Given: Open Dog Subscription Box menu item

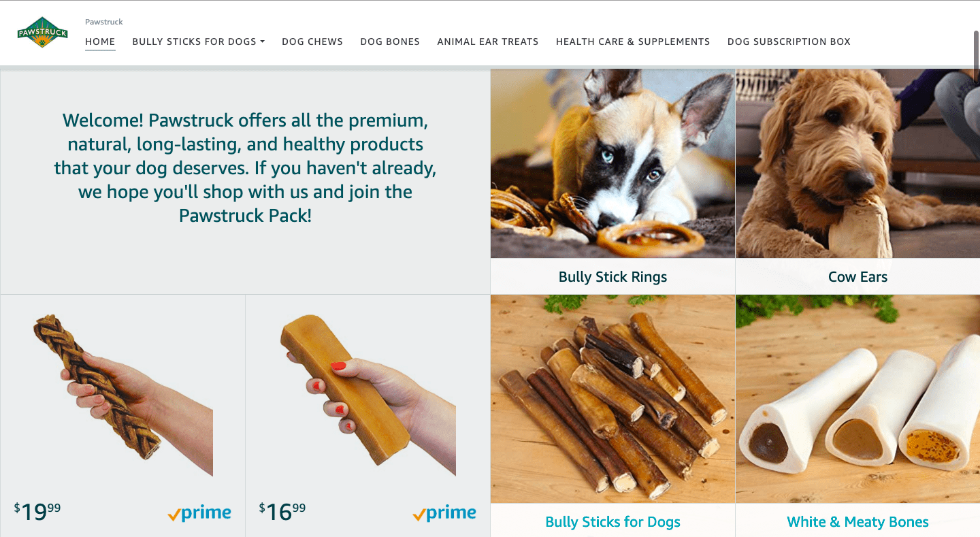Looking at the screenshot, I should coord(789,42).
